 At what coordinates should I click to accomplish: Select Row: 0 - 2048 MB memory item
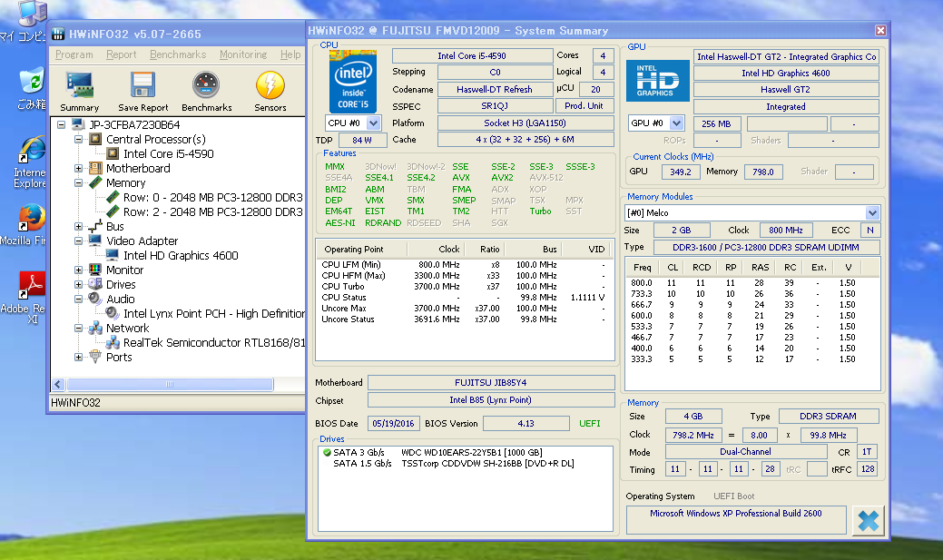(213, 197)
